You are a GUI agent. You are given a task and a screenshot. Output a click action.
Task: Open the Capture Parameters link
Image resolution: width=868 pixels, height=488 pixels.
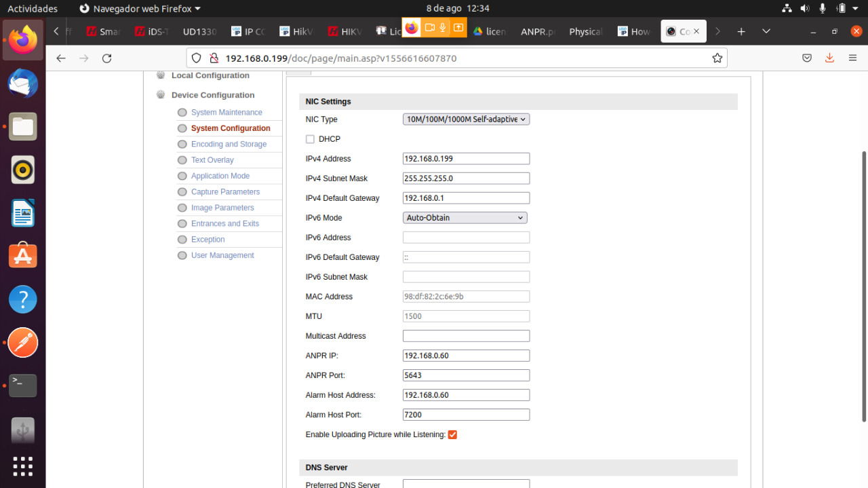pyautogui.click(x=225, y=192)
